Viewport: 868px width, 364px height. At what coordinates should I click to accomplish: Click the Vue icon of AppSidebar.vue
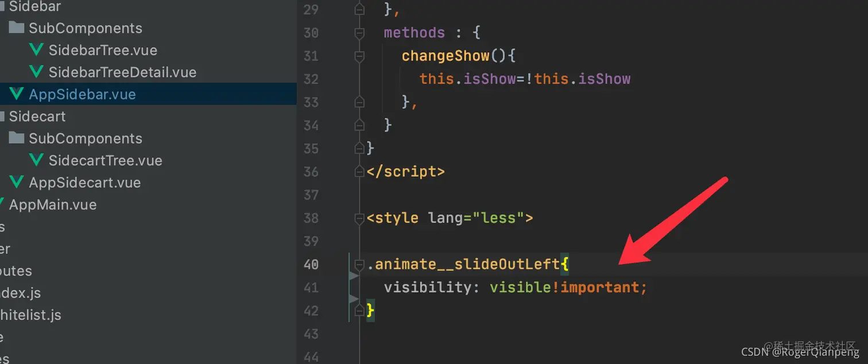coord(17,94)
